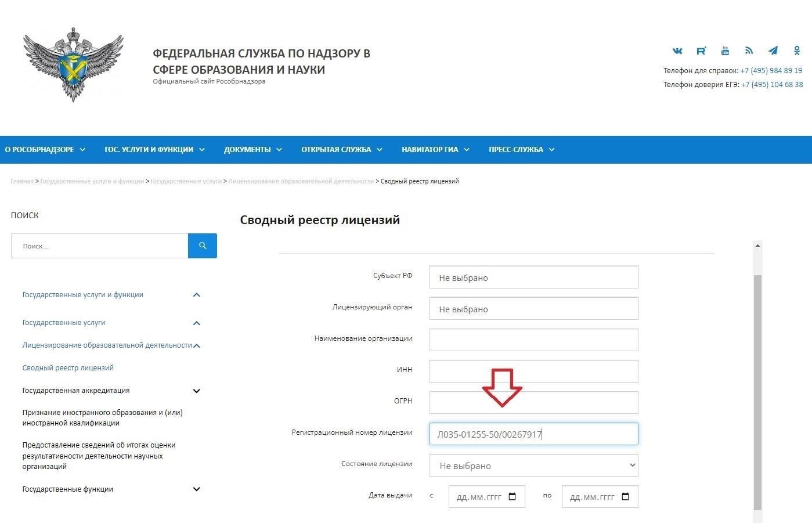Focus the ОГРН input field
This screenshot has width=812, height=523.
(x=534, y=403)
